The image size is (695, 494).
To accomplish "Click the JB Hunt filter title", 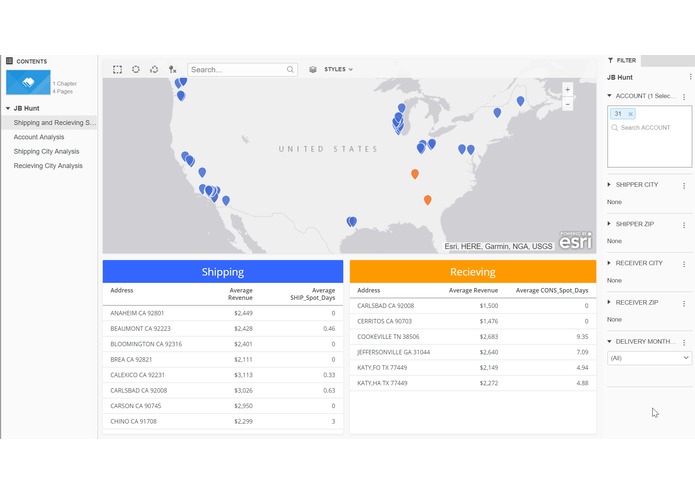I will click(x=620, y=78).
